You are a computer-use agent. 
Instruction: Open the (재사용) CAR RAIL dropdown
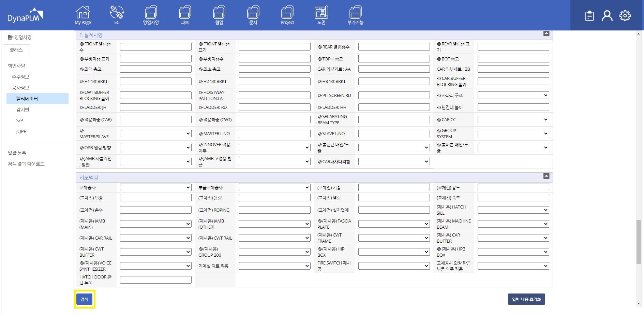click(156, 238)
